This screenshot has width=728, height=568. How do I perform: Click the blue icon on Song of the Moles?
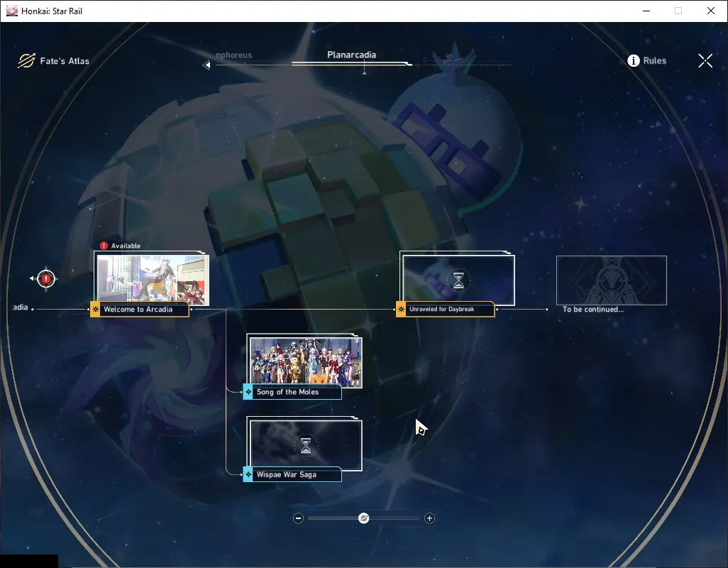pyautogui.click(x=248, y=392)
